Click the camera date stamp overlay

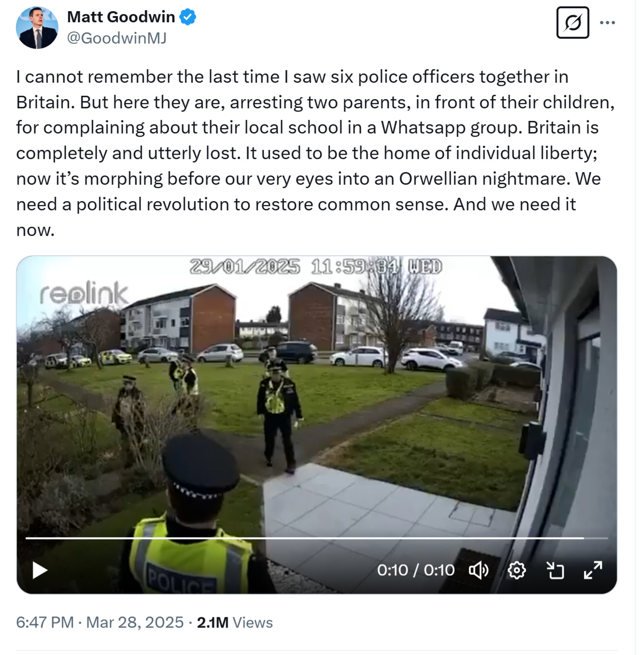316,266
